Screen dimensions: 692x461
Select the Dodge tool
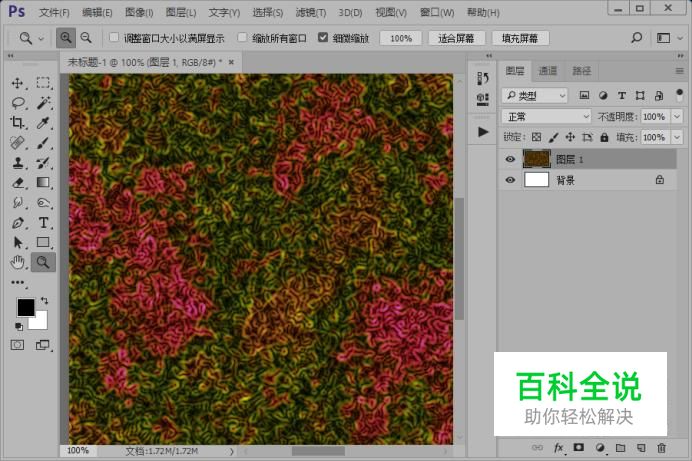[x=43, y=202]
